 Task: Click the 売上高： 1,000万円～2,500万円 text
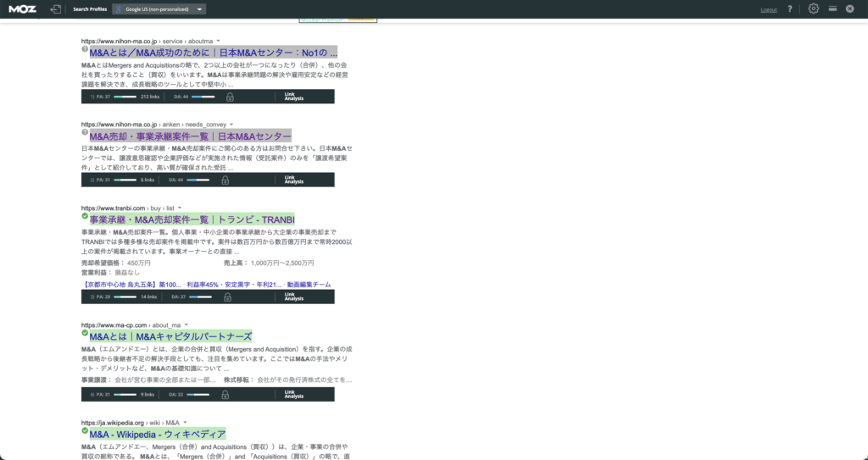(269, 263)
